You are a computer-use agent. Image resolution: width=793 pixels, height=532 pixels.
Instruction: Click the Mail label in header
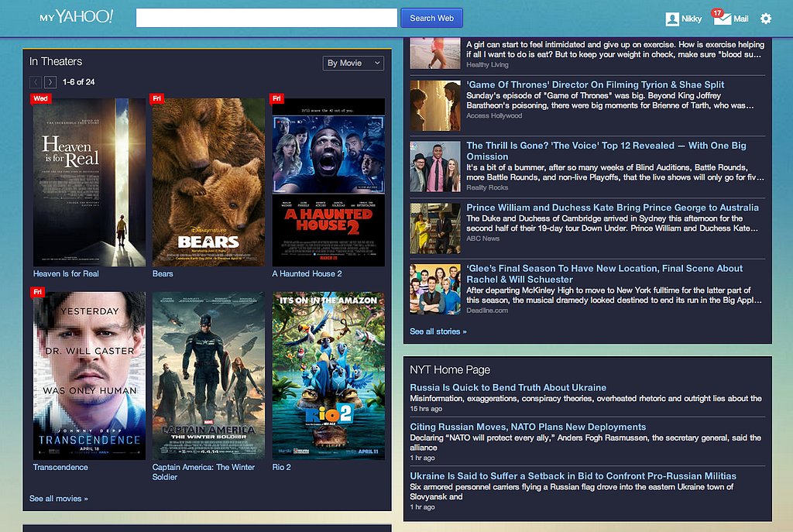pos(740,19)
